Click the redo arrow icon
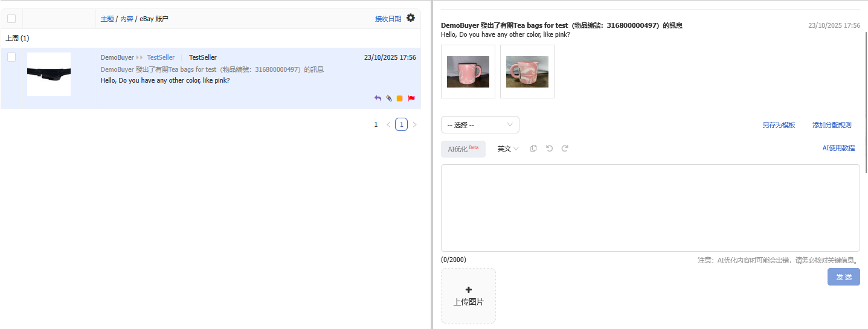Image resolution: width=868 pixels, height=329 pixels. coord(565,149)
